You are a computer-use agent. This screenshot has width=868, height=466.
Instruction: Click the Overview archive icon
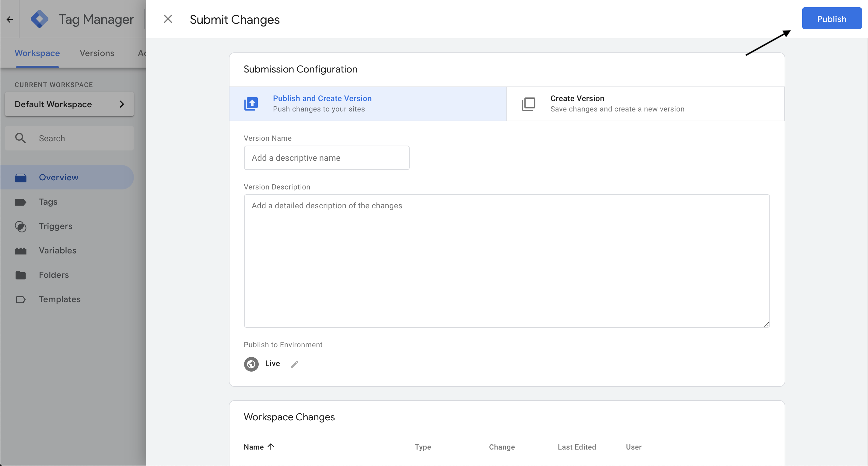[21, 177]
